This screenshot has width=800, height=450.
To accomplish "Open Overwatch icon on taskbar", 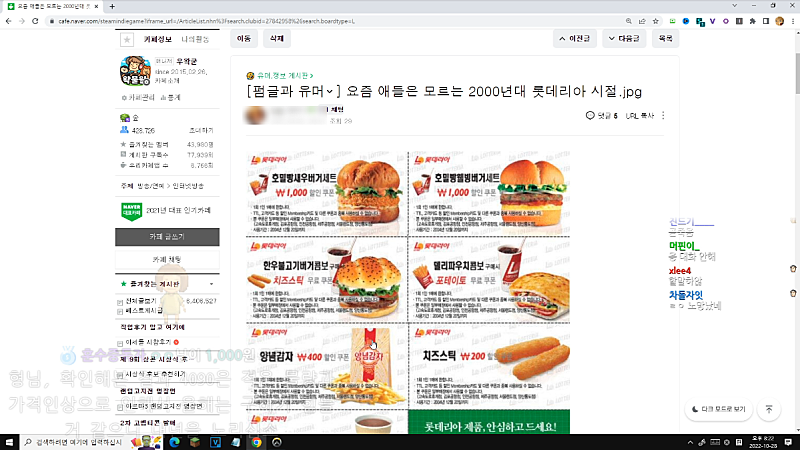I will coord(277,442).
